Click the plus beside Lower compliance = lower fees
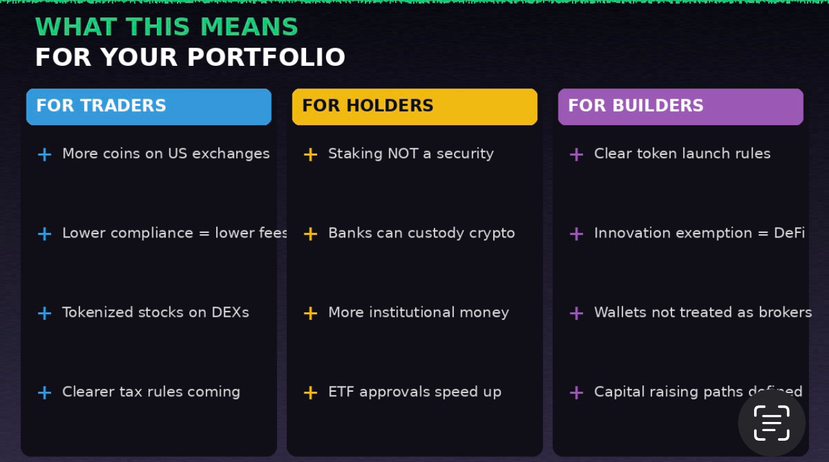 [x=44, y=234]
